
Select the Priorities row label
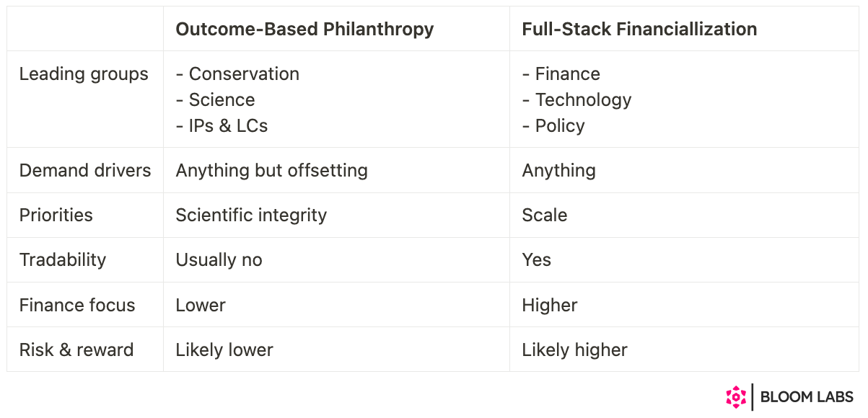56,215
